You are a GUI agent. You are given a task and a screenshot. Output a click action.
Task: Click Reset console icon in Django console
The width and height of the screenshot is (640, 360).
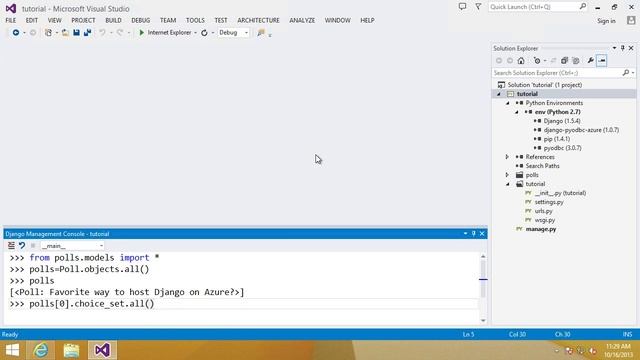click(22, 246)
